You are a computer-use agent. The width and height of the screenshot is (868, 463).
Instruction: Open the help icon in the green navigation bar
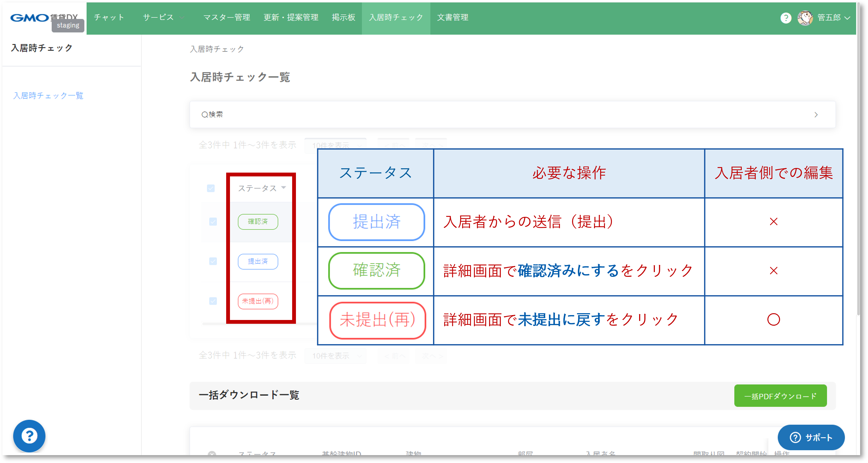point(786,18)
